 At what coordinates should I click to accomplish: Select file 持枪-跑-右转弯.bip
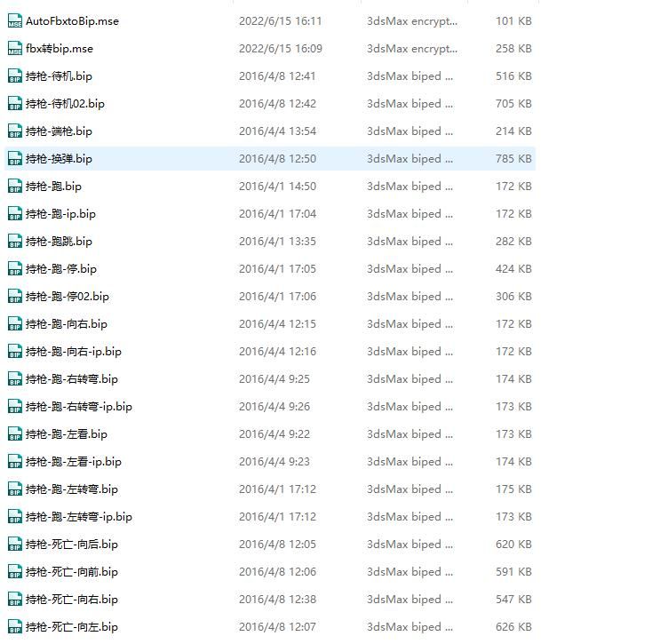72,379
